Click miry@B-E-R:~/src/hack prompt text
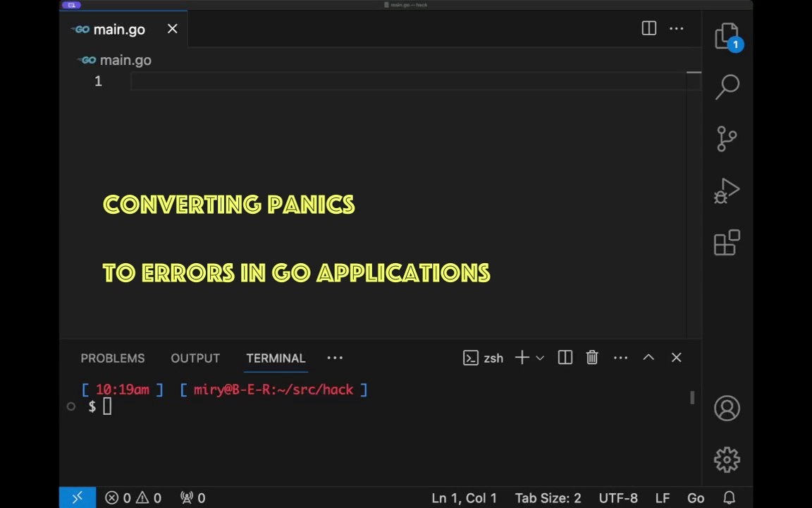 pos(273,389)
